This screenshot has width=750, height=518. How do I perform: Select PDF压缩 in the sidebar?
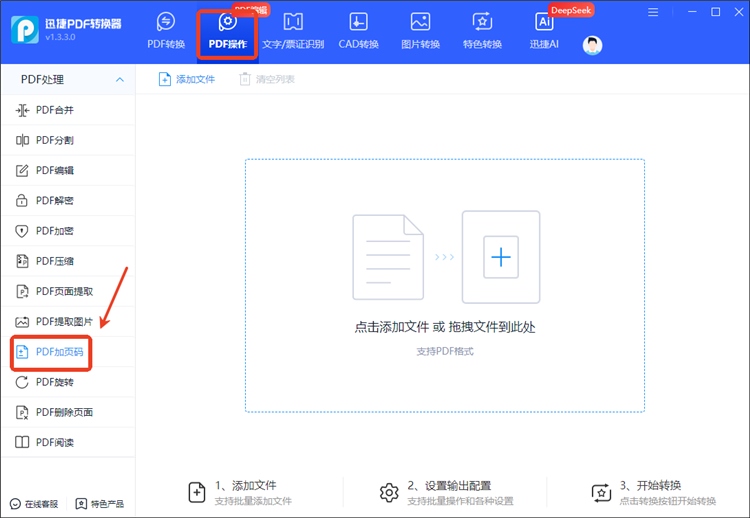point(68,261)
